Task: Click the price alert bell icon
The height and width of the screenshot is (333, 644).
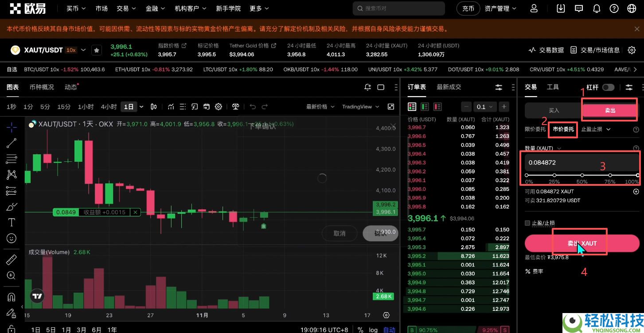Action: (367, 87)
